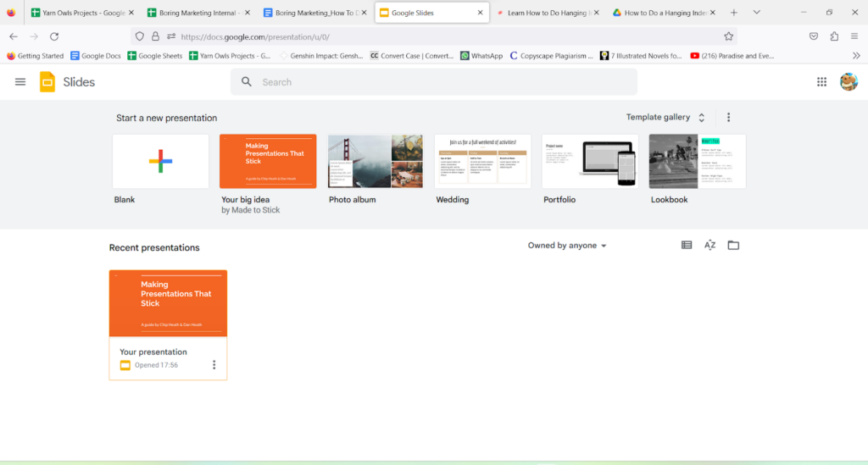The height and width of the screenshot is (465, 868).
Task: Open the A-Z sort options icon
Action: pos(710,246)
